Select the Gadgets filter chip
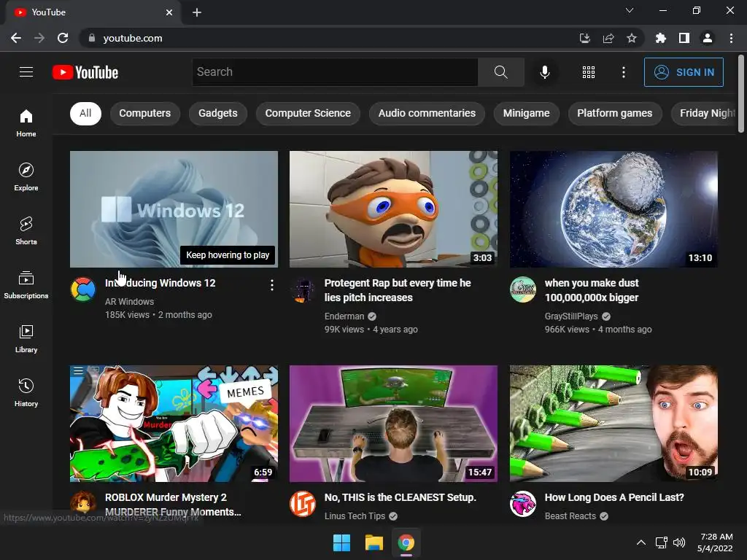The width and height of the screenshot is (747, 560). (x=217, y=113)
